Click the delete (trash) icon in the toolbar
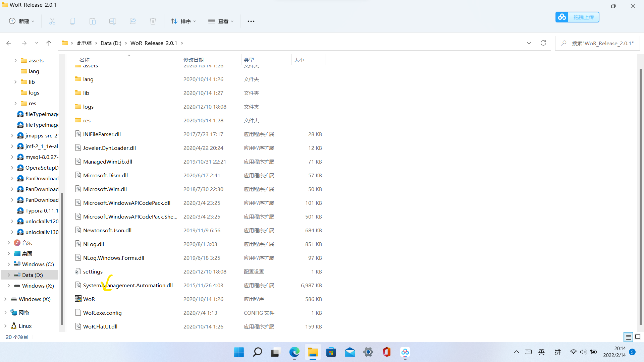644x362 pixels. [x=153, y=21]
